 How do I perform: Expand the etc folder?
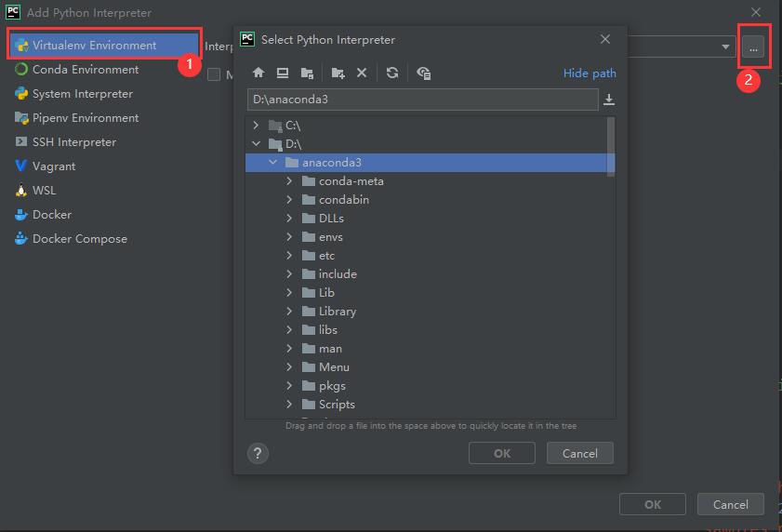point(289,255)
